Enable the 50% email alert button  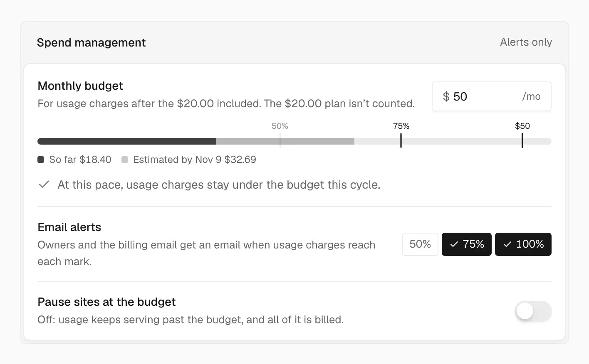(x=420, y=244)
